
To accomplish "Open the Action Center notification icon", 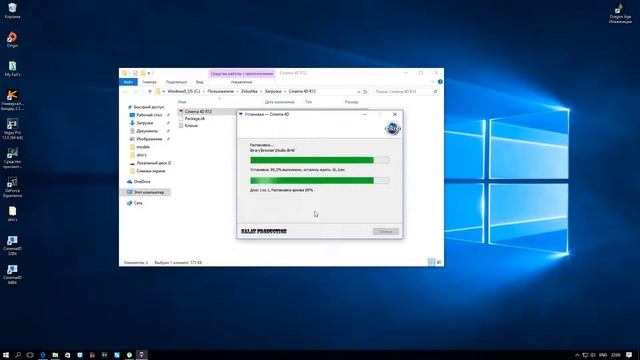I will (x=629, y=355).
